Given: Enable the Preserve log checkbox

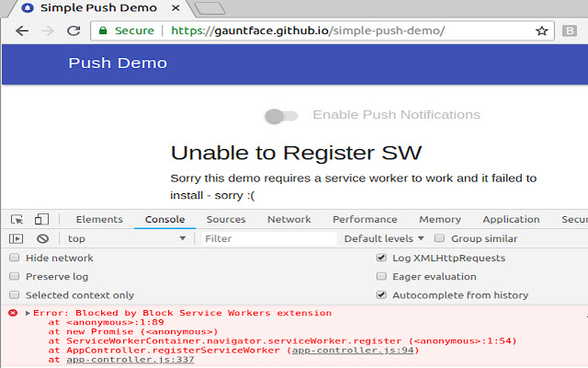Looking at the screenshot, I should click(15, 277).
